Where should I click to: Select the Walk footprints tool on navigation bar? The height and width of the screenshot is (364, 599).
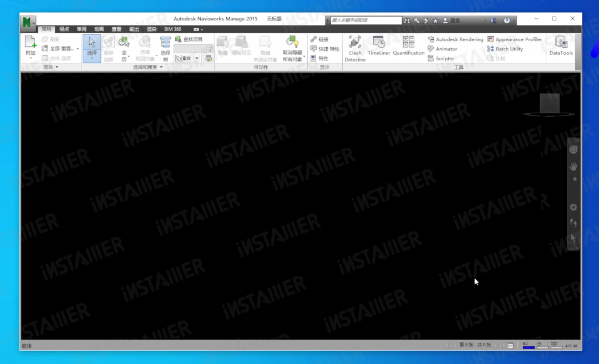point(573,223)
